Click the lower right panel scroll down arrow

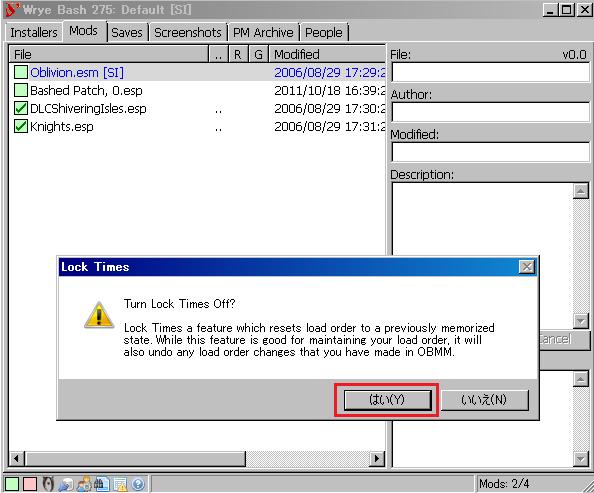tap(581, 459)
